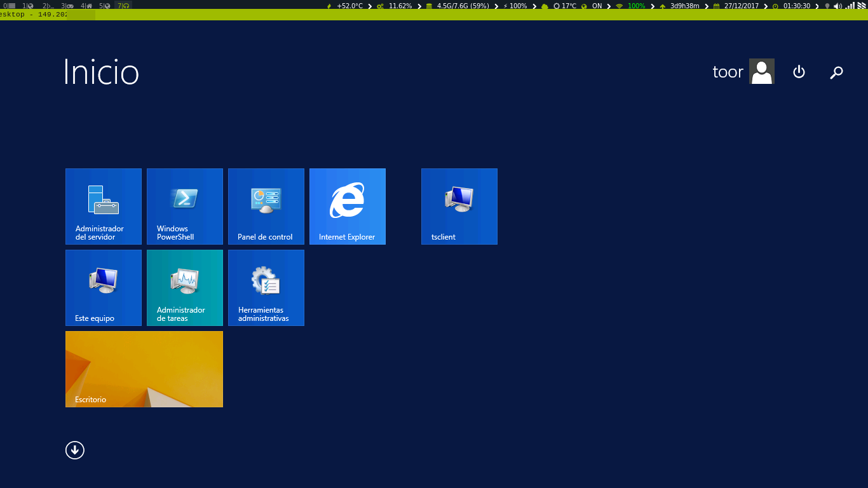Switch to workspace 7 in top bar
Screen dimensions: 868x488
[123, 6]
